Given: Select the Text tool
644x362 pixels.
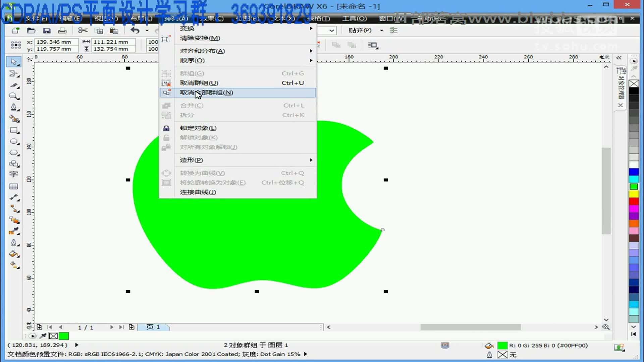Looking at the screenshot, I should click(x=13, y=174).
